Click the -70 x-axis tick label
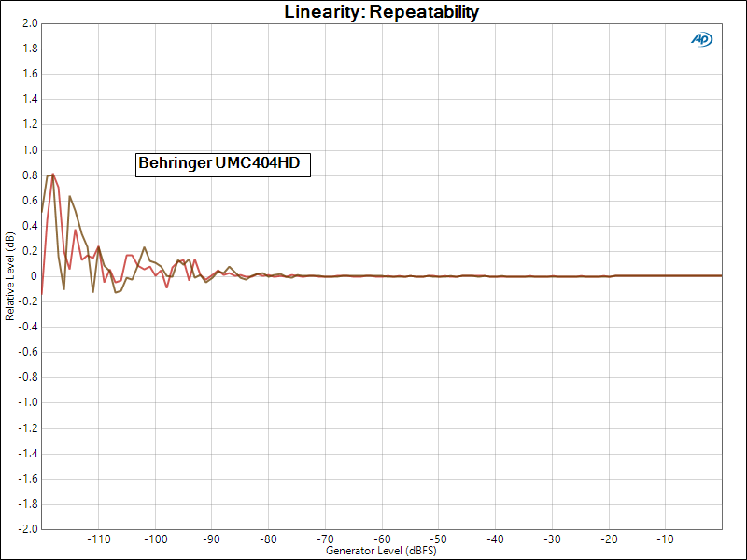This screenshot has width=747, height=560. [x=325, y=539]
